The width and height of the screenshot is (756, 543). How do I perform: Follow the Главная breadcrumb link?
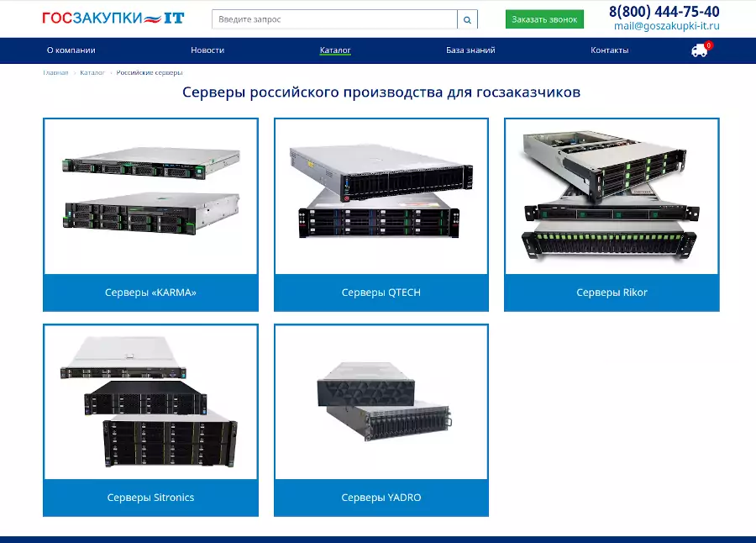(x=55, y=73)
